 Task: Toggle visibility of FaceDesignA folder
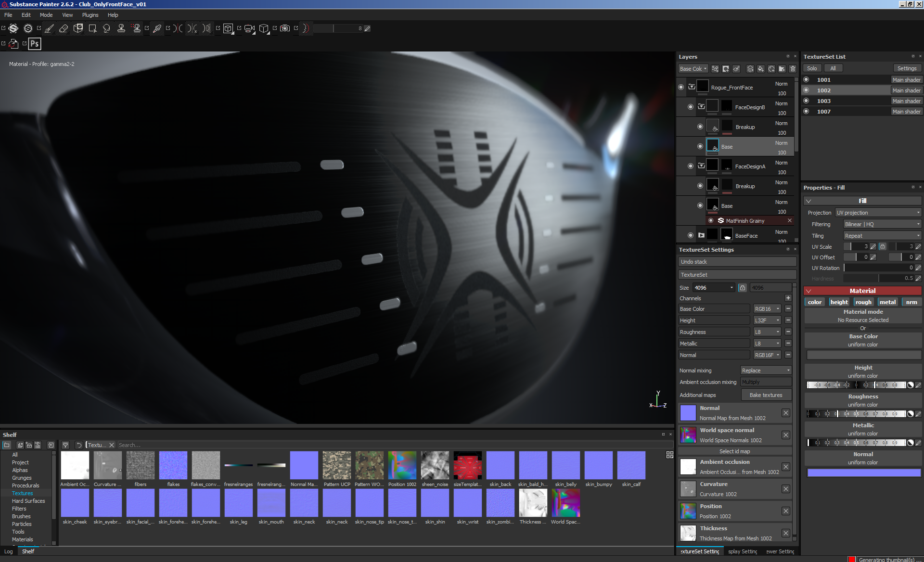coord(691,166)
